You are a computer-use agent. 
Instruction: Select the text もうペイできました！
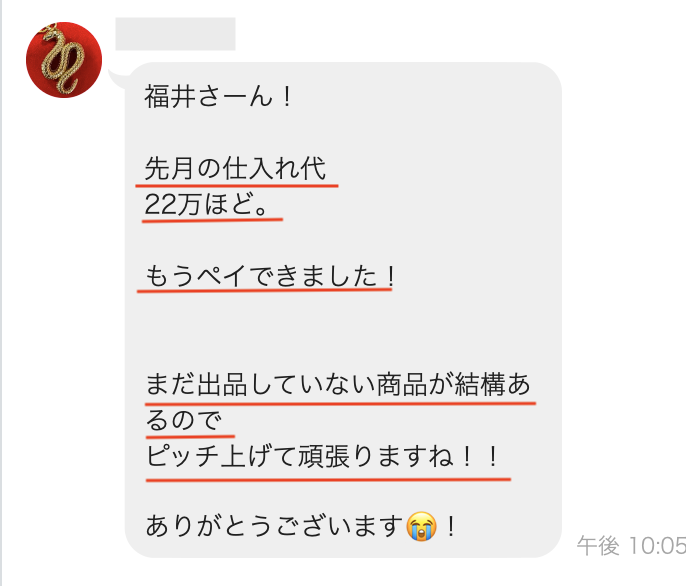[x=270, y=276]
